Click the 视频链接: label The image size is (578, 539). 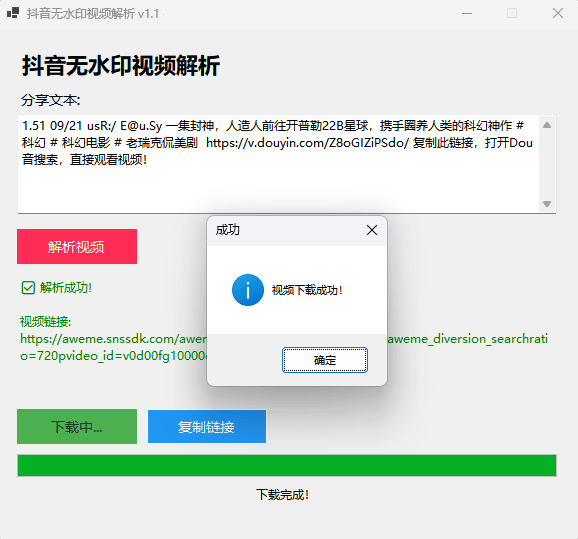click(x=45, y=321)
